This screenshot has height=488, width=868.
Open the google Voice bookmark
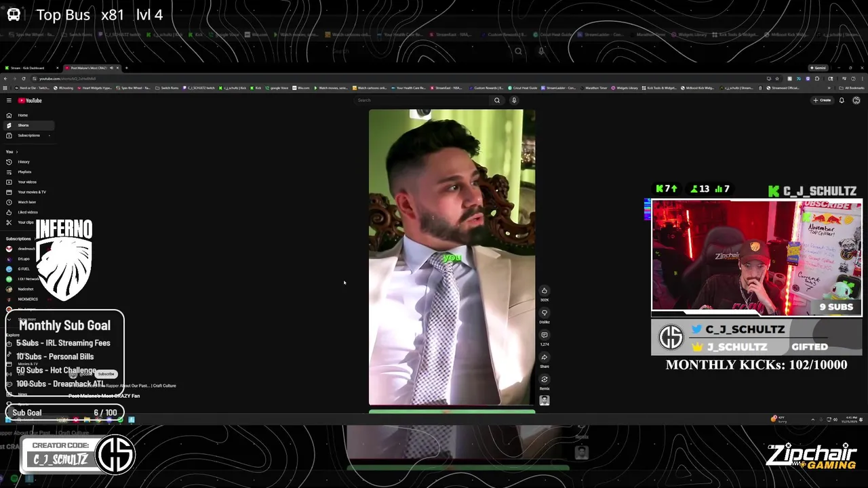pyautogui.click(x=277, y=88)
